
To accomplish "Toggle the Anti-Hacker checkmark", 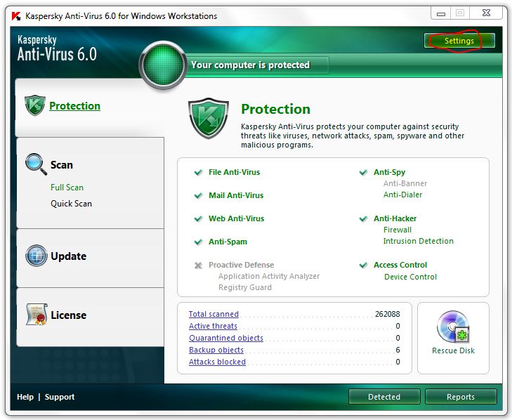I will (363, 219).
